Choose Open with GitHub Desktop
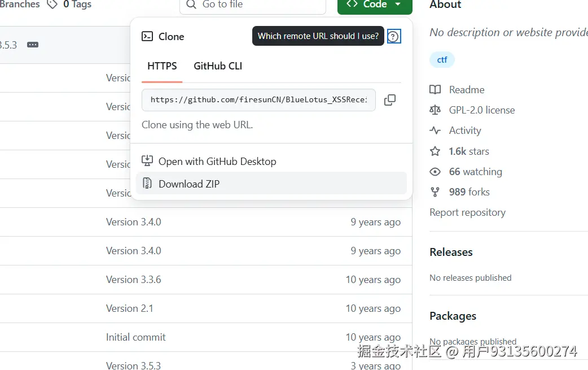Viewport: 588px width, 370px height. click(271, 162)
